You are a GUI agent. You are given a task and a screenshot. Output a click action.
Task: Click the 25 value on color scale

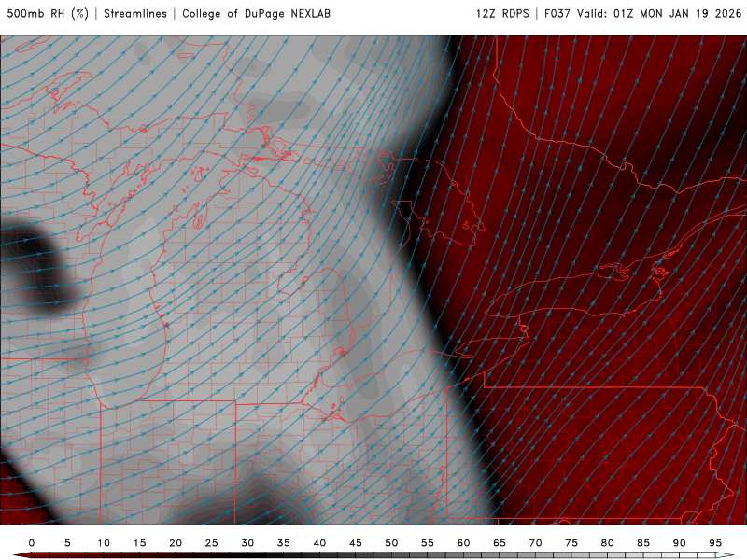coord(212,543)
